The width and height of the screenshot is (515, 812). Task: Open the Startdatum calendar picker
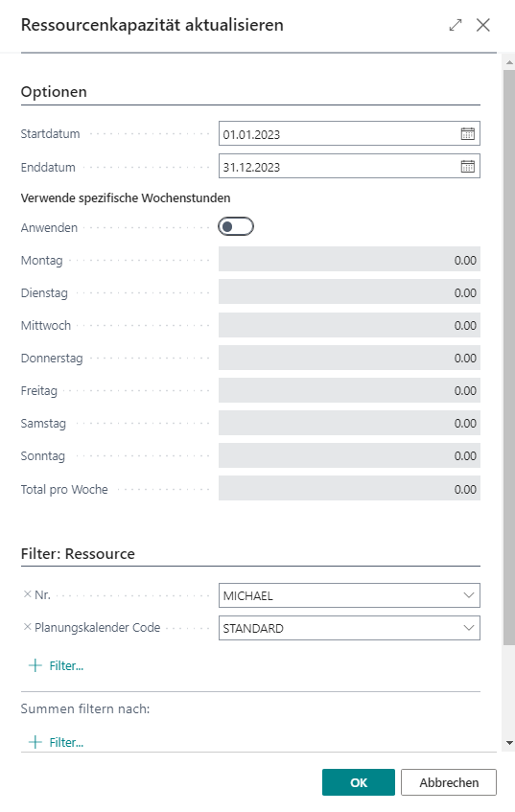467,134
